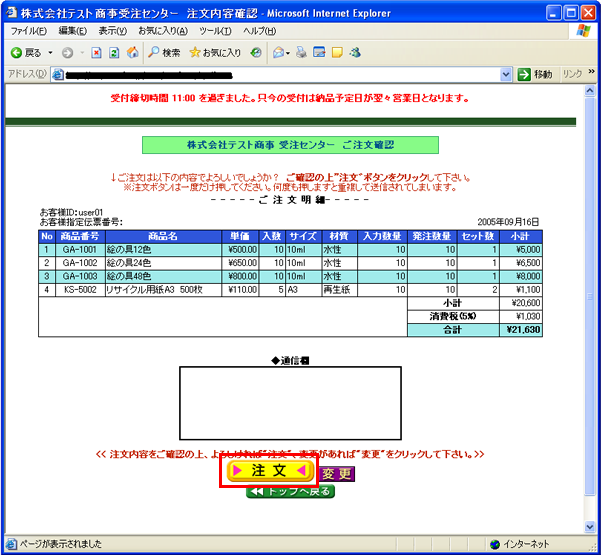Screen dimensions: 601x555
Task: Click the 移動 (Go) button
Action: point(535,74)
